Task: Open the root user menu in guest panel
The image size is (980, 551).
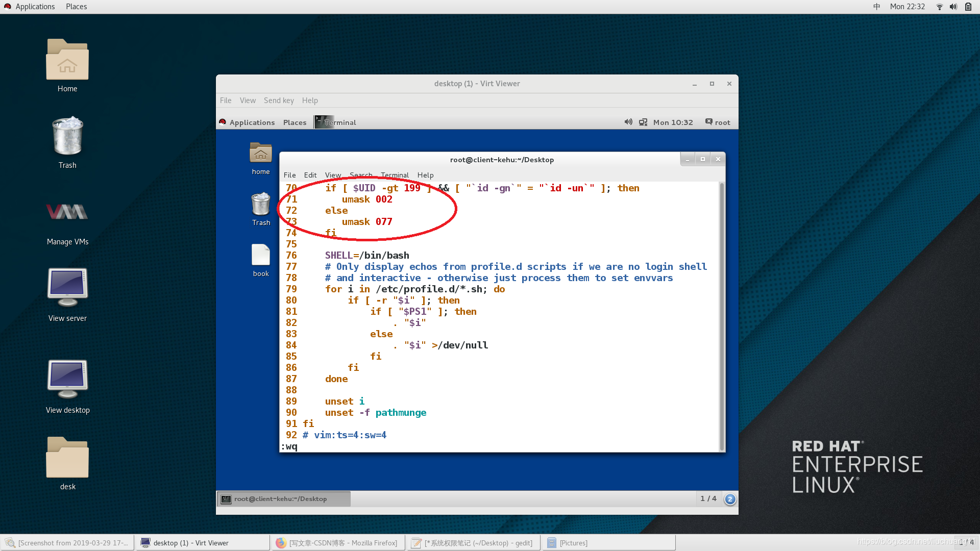Action: coord(718,122)
